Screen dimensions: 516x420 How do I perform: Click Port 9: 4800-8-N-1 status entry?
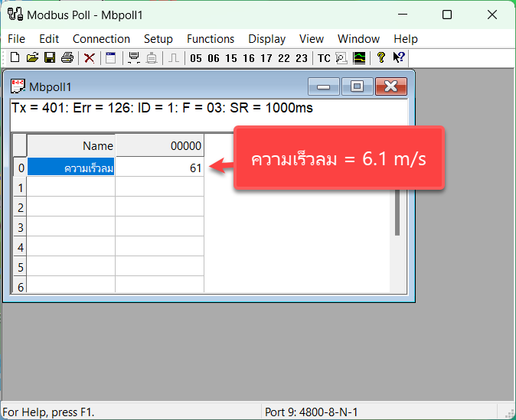(312, 412)
